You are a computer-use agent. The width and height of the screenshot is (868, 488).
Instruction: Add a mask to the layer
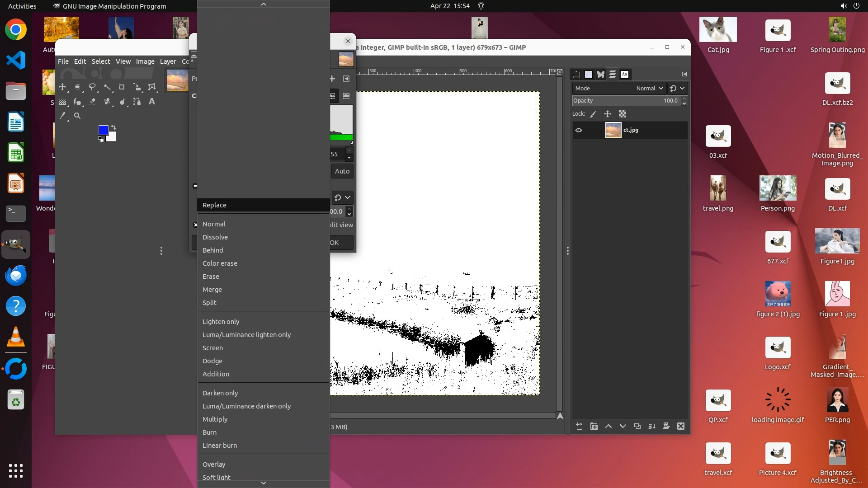tap(666, 426)
